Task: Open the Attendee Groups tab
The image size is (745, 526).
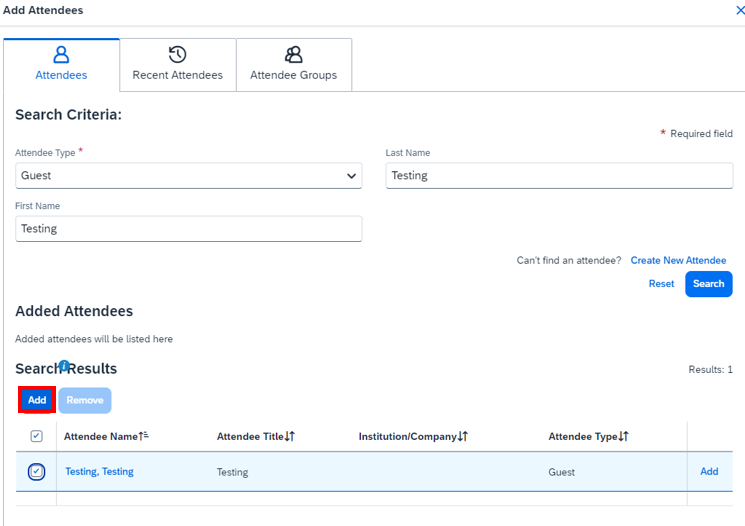Action: pyautogui.click(x=293, y=66)
